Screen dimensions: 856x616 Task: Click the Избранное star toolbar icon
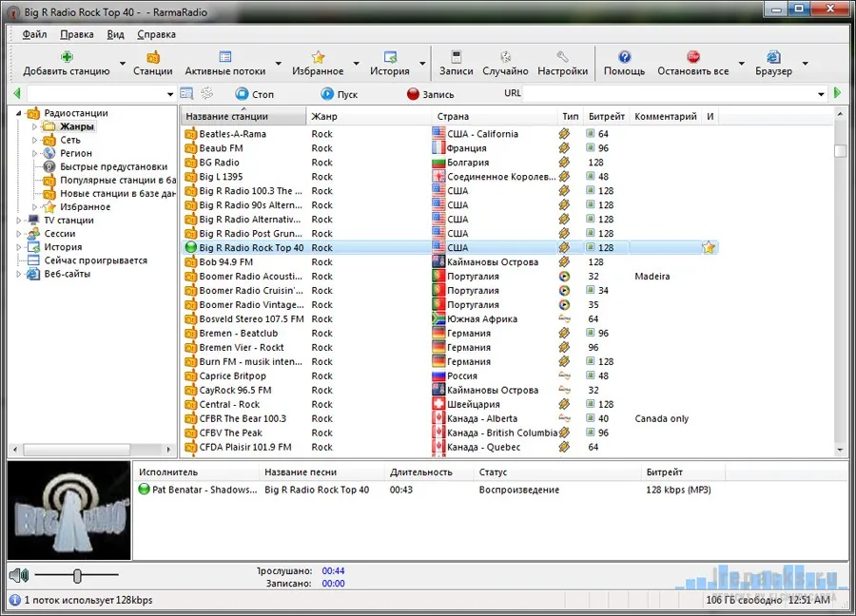[318, 57]
